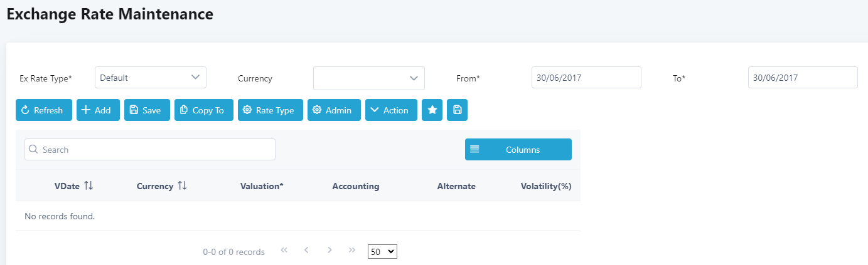This screenshot has height=265, width=868.
Task: Open the Action menu button
Action: tap(391, 110)
